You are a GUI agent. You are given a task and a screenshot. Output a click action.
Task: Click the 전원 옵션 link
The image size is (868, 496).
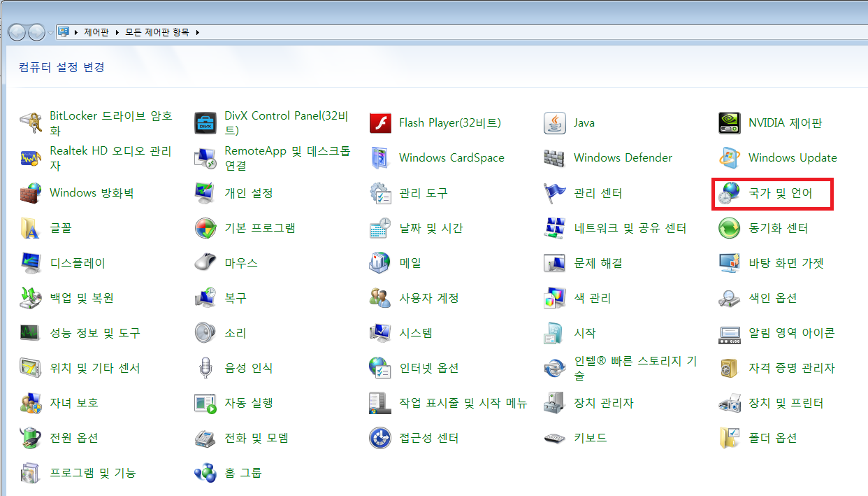(x=74, y=438)
